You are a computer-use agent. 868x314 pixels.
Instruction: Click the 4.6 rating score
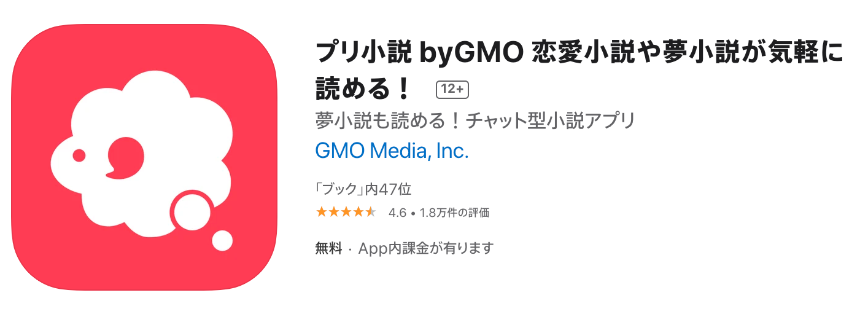tap(397, 213)
